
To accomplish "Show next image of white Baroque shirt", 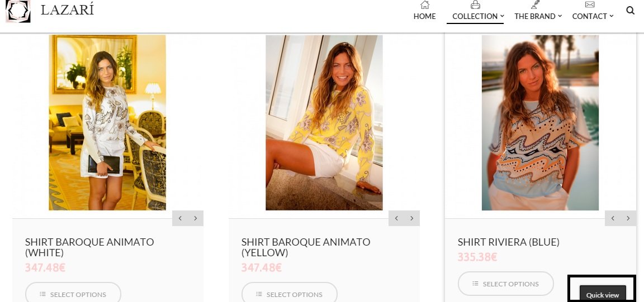I will (x=196, y=218).
